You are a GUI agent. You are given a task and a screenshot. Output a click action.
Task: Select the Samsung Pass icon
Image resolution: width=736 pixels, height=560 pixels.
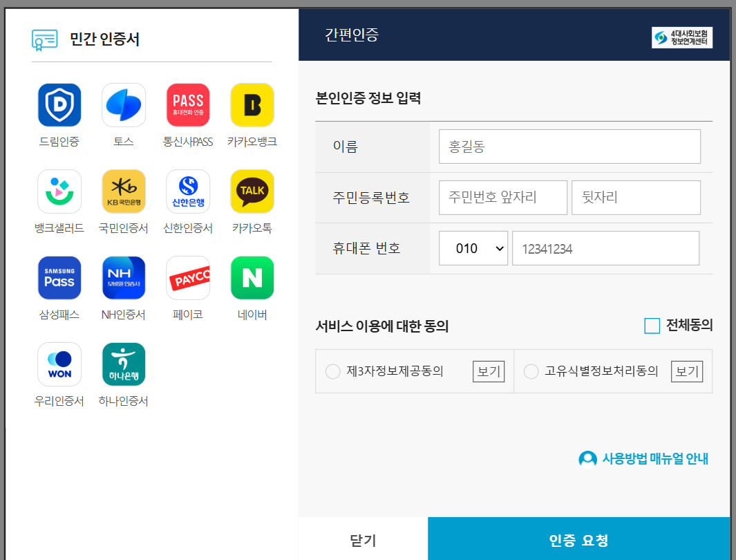[59, 278]
